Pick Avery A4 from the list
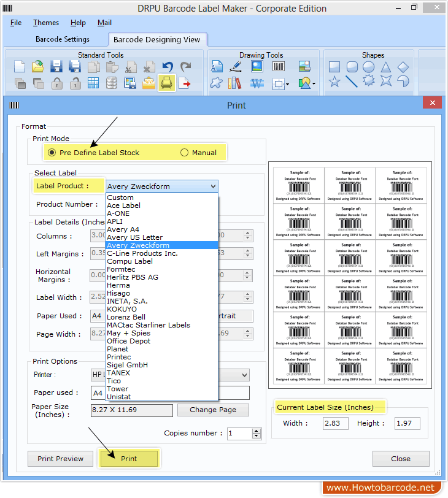448x498 pixels. click(162, 229)
